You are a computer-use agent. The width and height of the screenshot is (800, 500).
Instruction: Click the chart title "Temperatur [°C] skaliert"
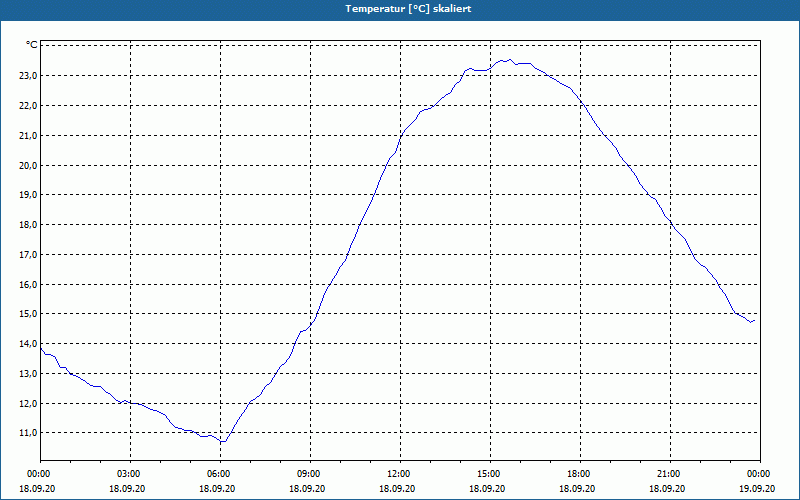coord(408,9)
